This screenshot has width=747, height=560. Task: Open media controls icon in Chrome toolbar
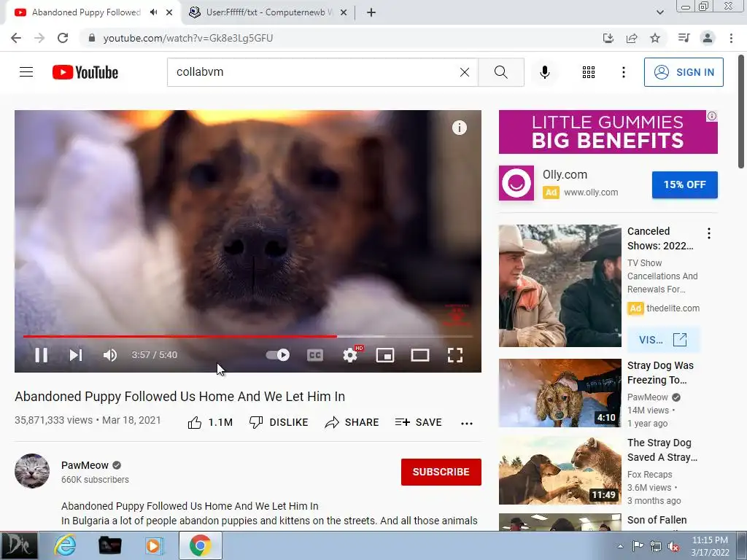point(684,38)
